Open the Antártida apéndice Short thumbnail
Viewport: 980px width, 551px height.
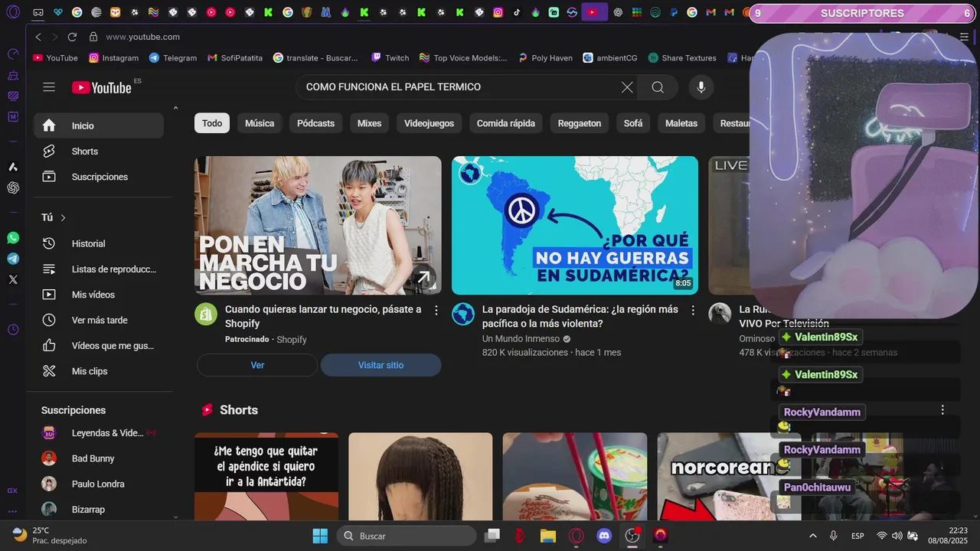click(x=266, y=477)
